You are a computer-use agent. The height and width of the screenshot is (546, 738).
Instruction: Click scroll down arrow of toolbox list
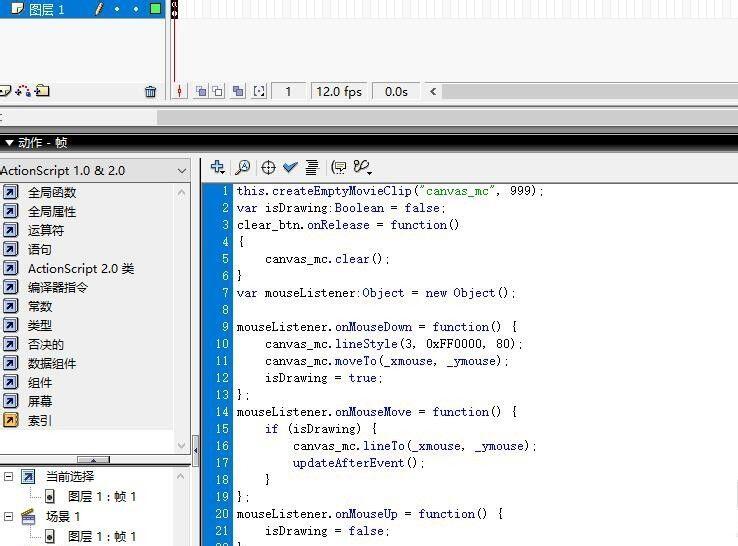[181, 445]
